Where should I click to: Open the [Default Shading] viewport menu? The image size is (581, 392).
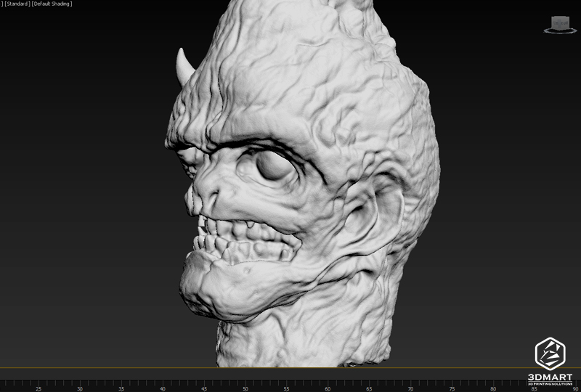52,4
